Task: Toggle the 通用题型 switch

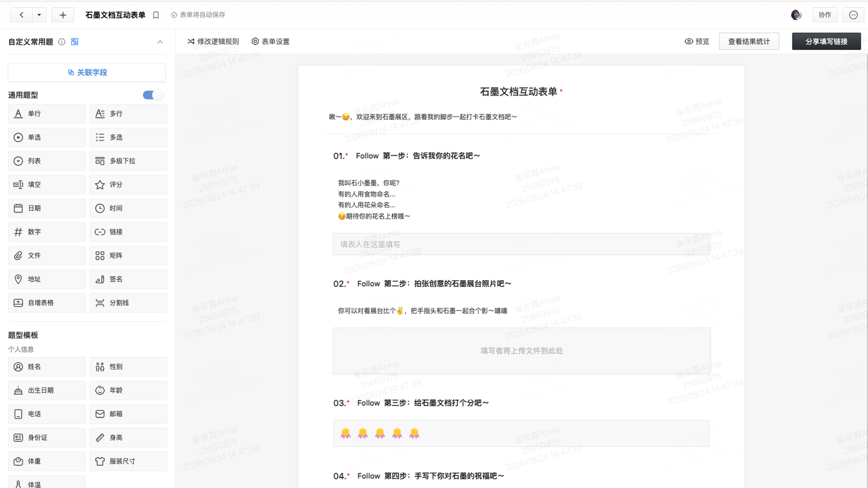Action: 153,95
